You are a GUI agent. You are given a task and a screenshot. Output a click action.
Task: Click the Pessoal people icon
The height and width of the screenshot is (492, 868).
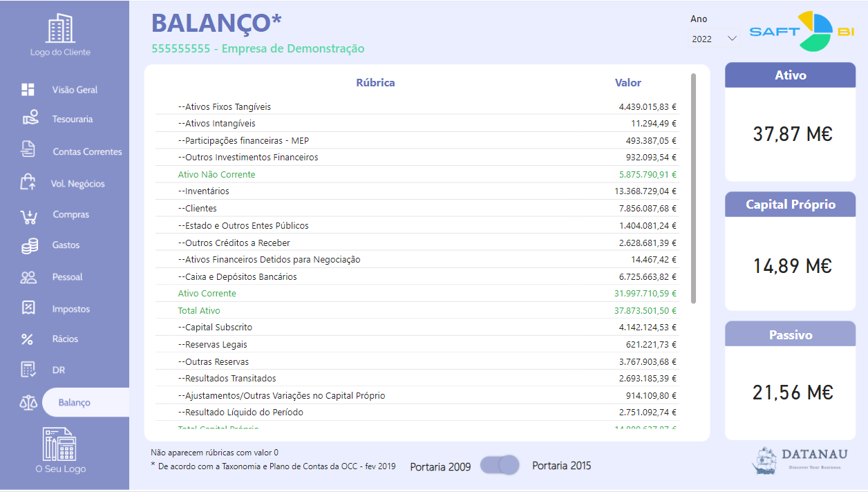pos(28,277)
